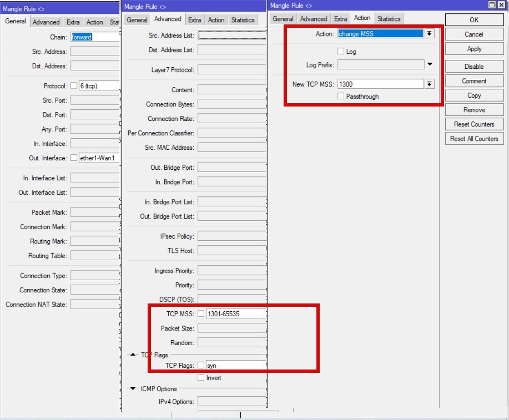Viewport: 509px width, 420px height.
Task: Expand the Log Prefix arrow
Action: click(x=430, y=64)
